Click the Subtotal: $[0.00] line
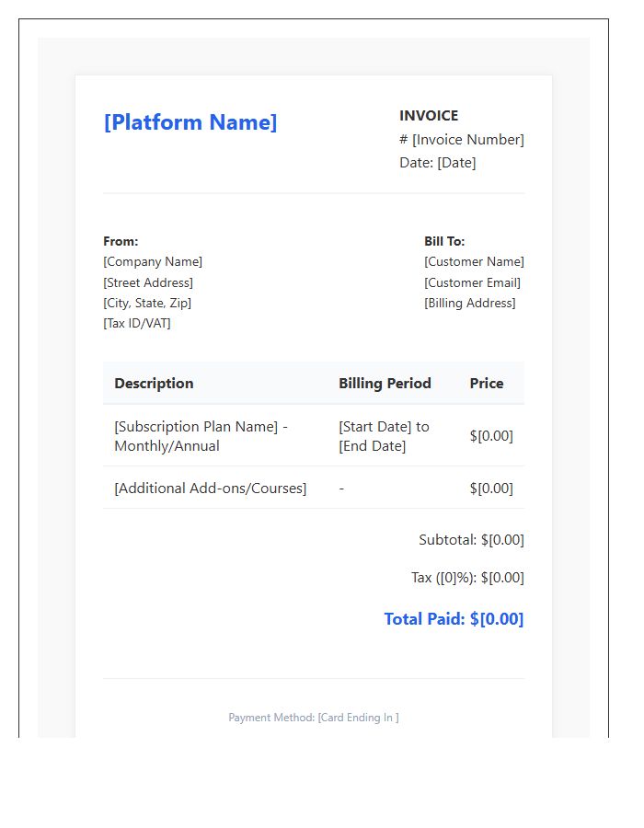The width and height of the screenshot is (644, 828). [x=471, y=540]
